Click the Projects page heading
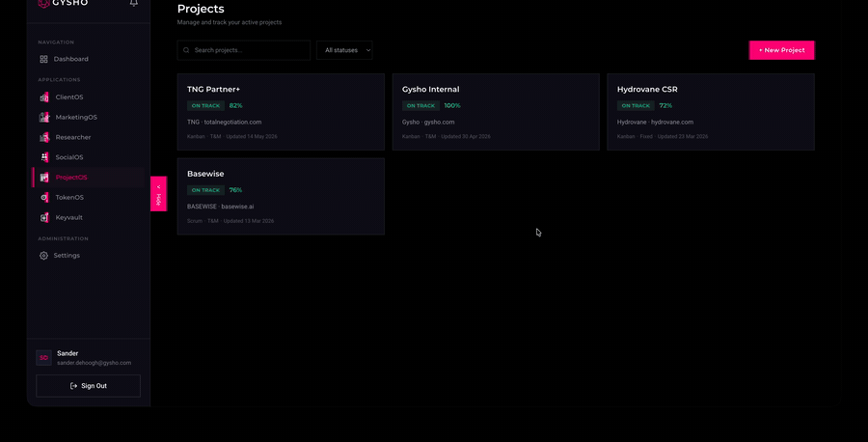This screenshot has height=442, width=868. coord(201,9)
